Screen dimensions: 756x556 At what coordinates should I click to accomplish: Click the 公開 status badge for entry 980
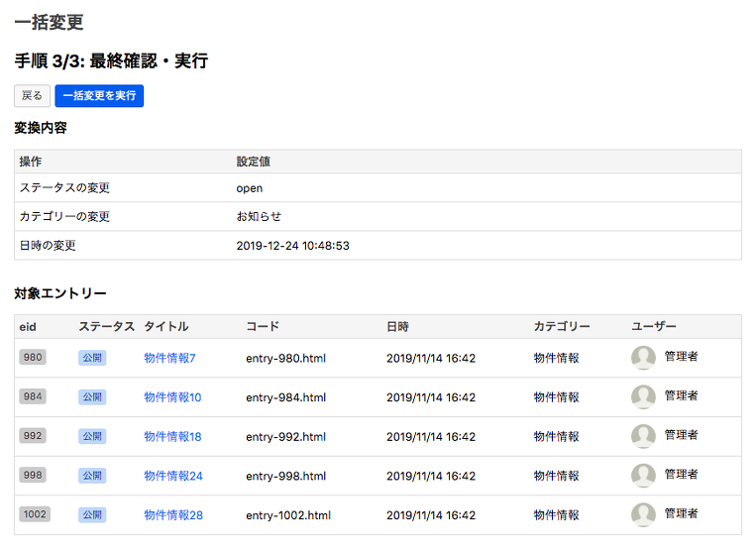click(92, 358)
